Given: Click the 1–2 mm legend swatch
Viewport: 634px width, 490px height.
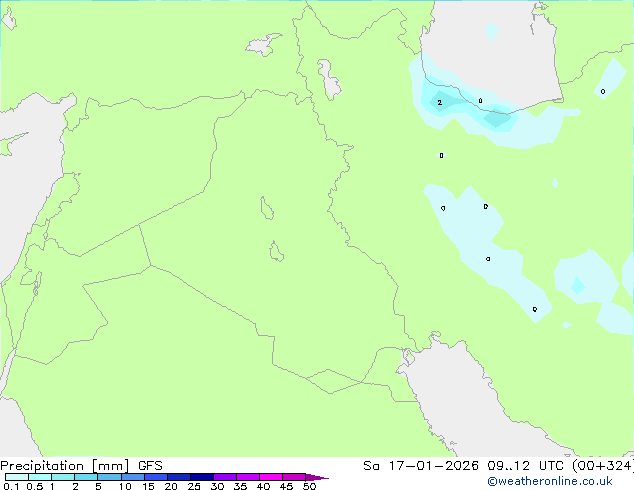Looking at the screenshot, I should [63, 477].
